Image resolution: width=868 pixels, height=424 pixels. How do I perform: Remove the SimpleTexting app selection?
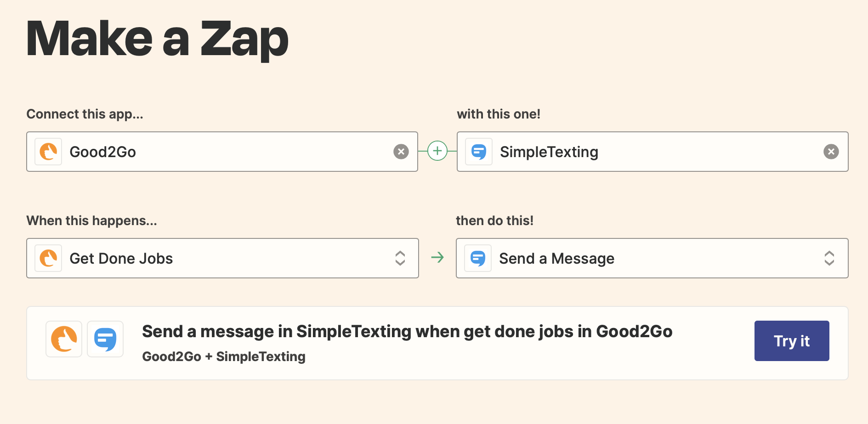[x=831, y=152]
